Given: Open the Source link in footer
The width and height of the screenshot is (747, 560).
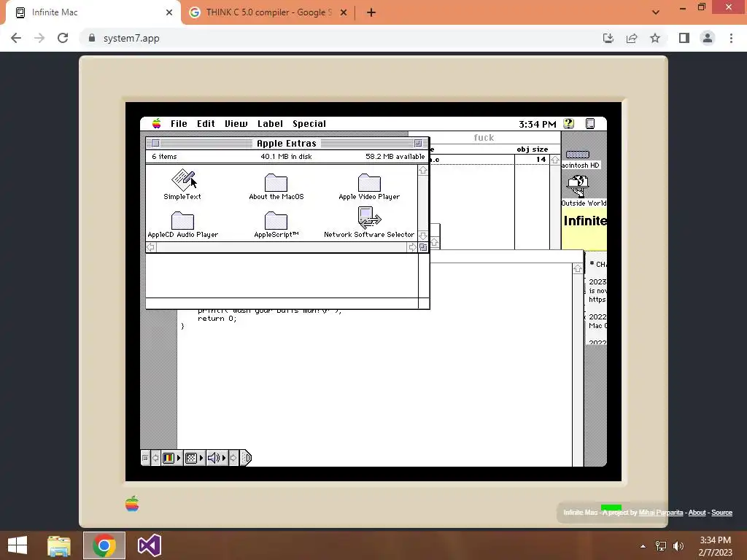Looking at the screenshot, I should (721, 513).
